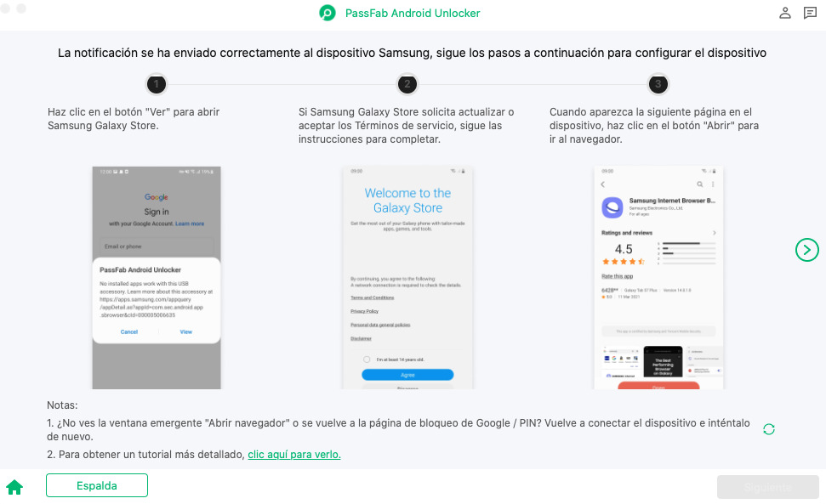Click the Samsung Internet Browser screenshot
The width and height of the screenshot is (826, 504).
coord(658,277)
